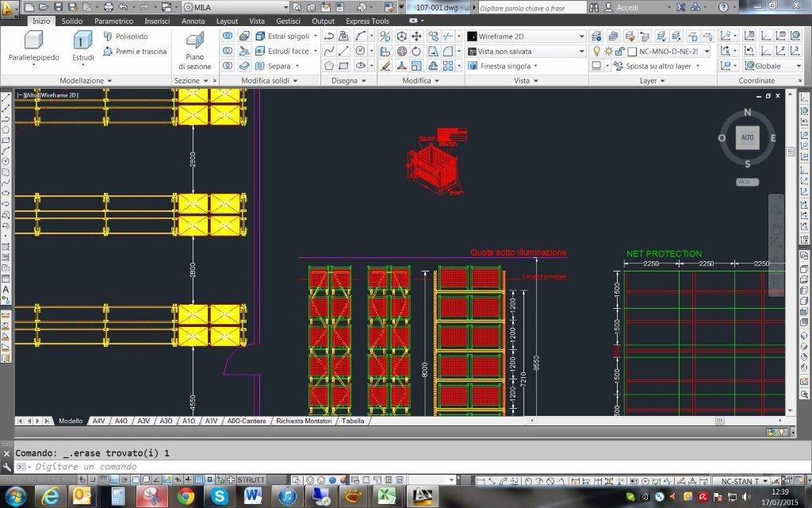This screenshot has width=812, height=508.
Task: Toggle grid display in the status bar
Action: [104, 480]
